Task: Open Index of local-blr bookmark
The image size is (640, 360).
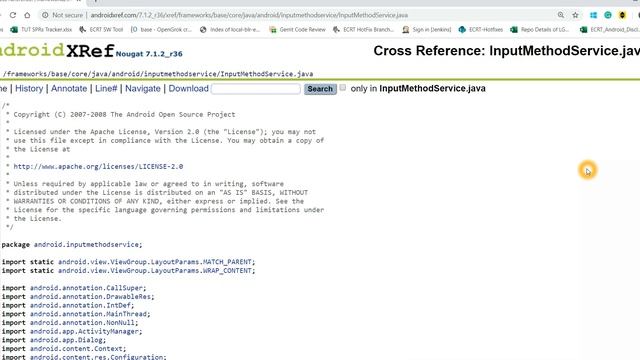Action: pos(230,29)
